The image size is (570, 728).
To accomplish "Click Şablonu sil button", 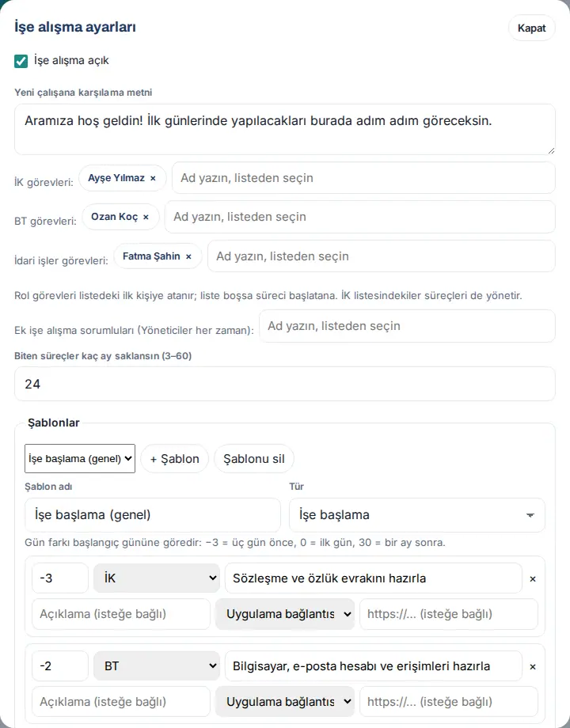I will click(253, 459).
